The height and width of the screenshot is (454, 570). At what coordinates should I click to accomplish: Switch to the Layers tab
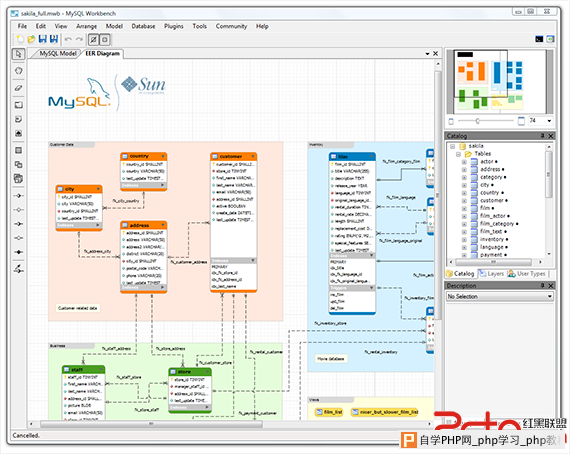[x=491, y=274]
